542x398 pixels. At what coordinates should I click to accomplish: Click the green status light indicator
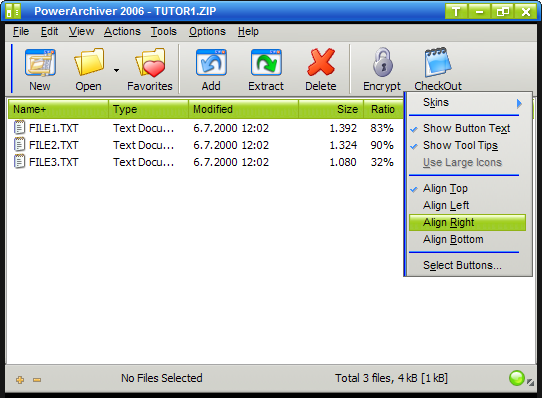coord(517,378)
